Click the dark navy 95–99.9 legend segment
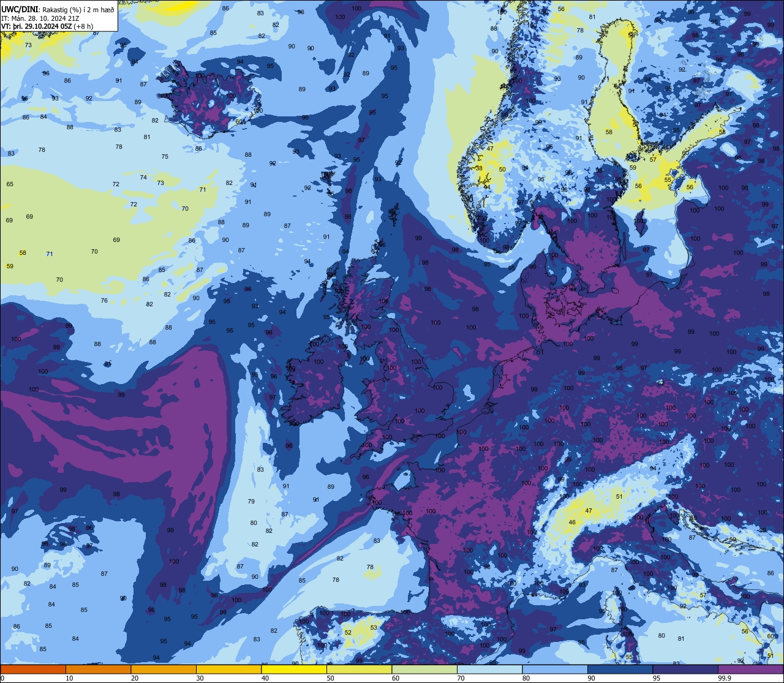Screen dimensions: 784x683 coord(685,669)
